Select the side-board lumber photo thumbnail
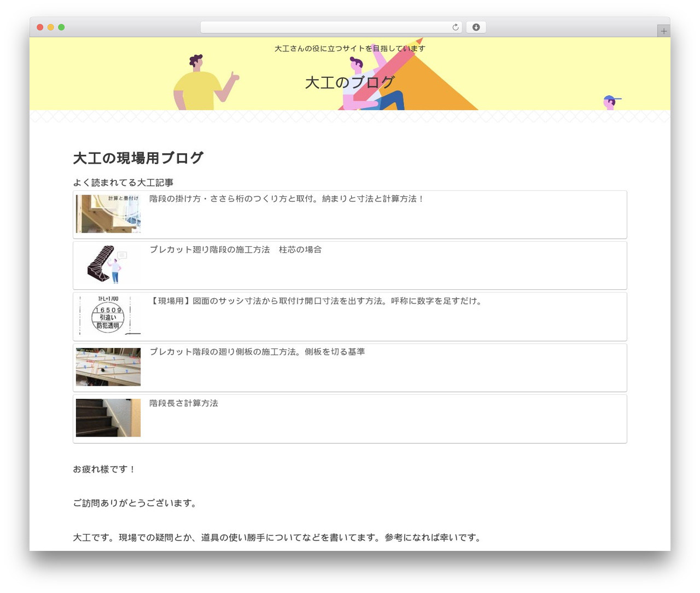 pos(108,367)
